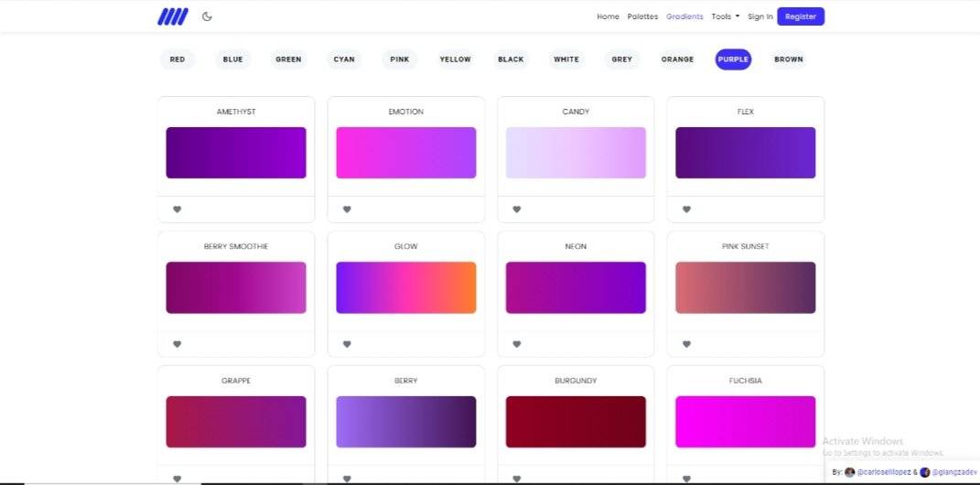This screenshot has width=980, height=485.
Task: Select the Orange color filter chip
Action: (x=677, y=59)
